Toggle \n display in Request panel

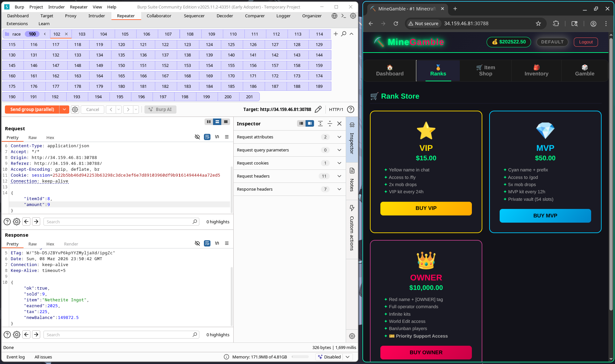pyautogui.click(x=217, y=137)
